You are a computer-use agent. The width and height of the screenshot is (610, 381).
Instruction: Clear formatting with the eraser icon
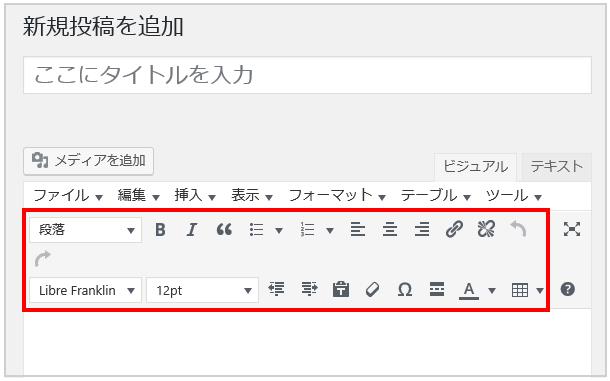373,290
